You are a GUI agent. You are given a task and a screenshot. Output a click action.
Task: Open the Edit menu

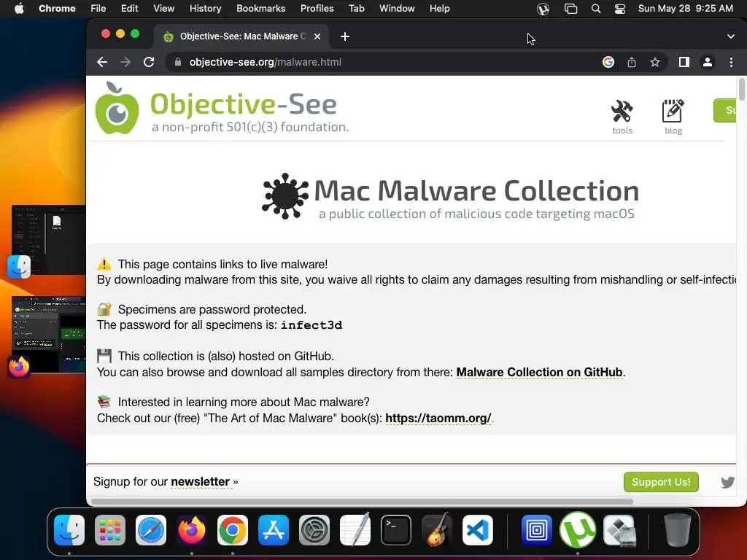click(129, 8)
